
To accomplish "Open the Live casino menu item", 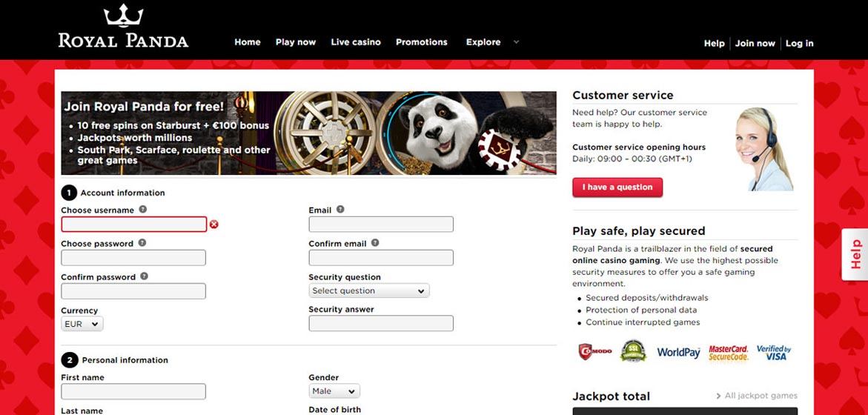I will (x=356, y=42).
